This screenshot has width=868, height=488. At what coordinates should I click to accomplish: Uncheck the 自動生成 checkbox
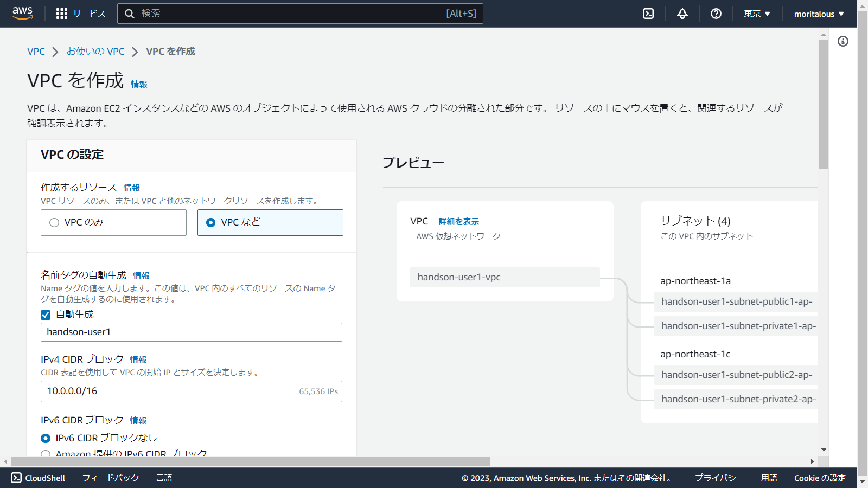(x=45, y=314)
